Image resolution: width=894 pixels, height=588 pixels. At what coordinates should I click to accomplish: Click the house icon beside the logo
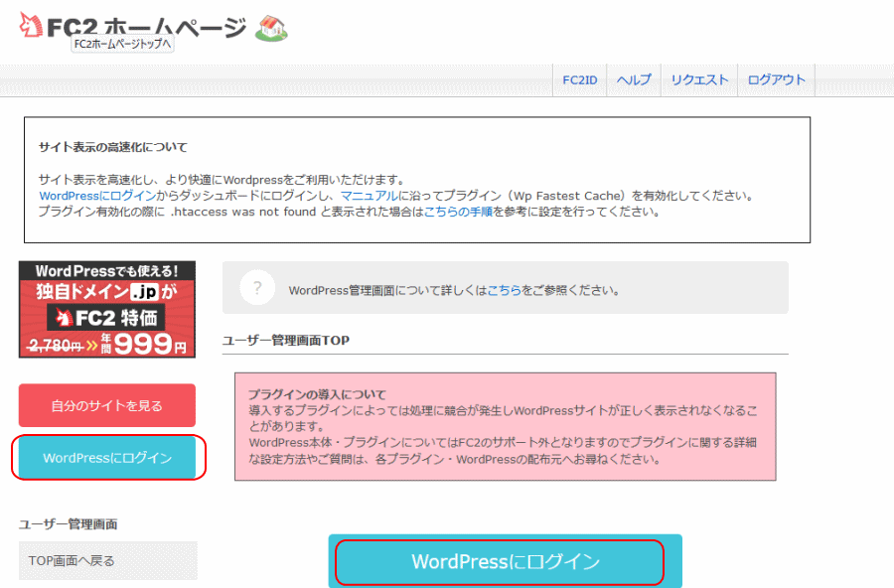point(271,28)
